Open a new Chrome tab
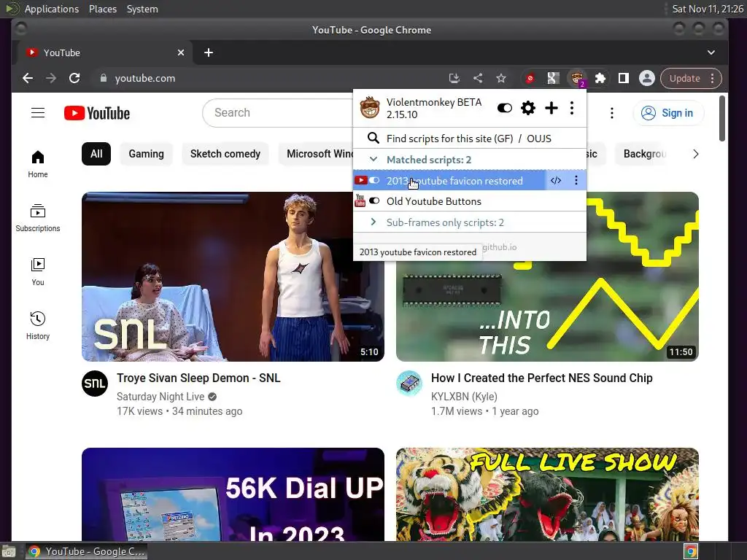The width and height of the screenshot is (747, 560). tap(209, 52)
